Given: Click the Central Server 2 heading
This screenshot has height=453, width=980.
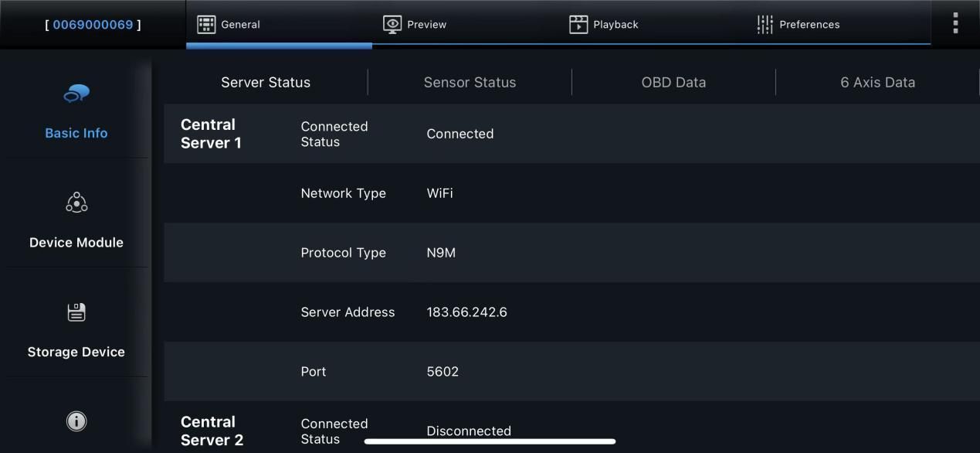Looking at the screenshot, I should point(212,431).
